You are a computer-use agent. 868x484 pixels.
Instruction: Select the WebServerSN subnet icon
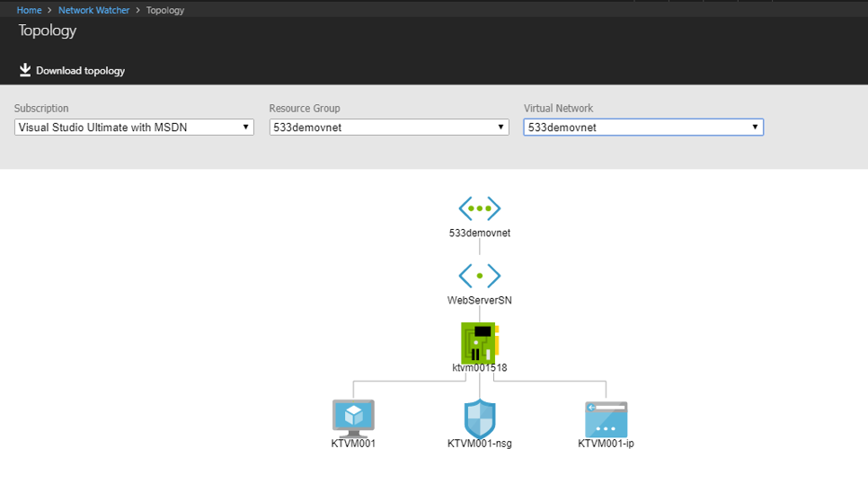coord(479,276)
